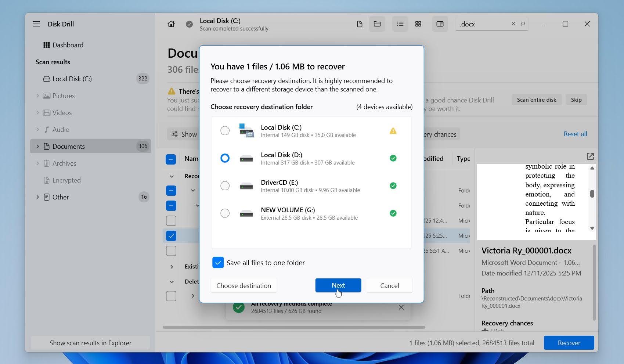Click the blue Recover button
This screenshot has height=364, width=624.
click(569, 343)
